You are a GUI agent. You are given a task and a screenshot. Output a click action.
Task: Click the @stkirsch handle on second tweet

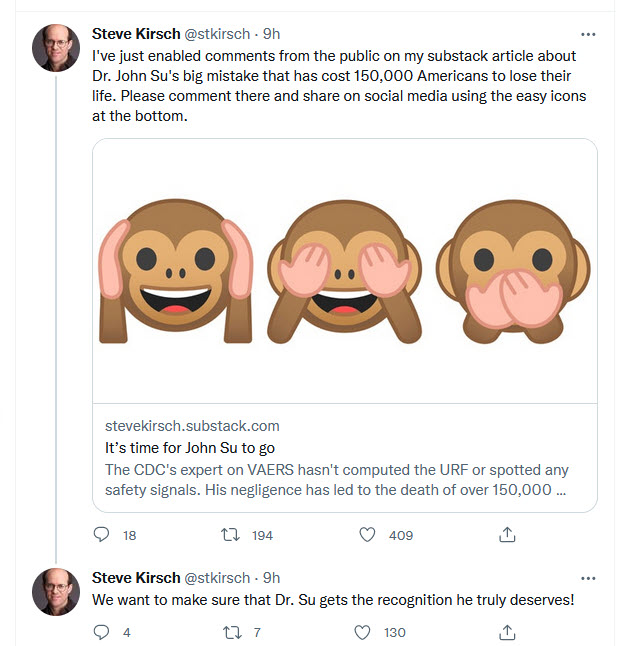point(217,578)
